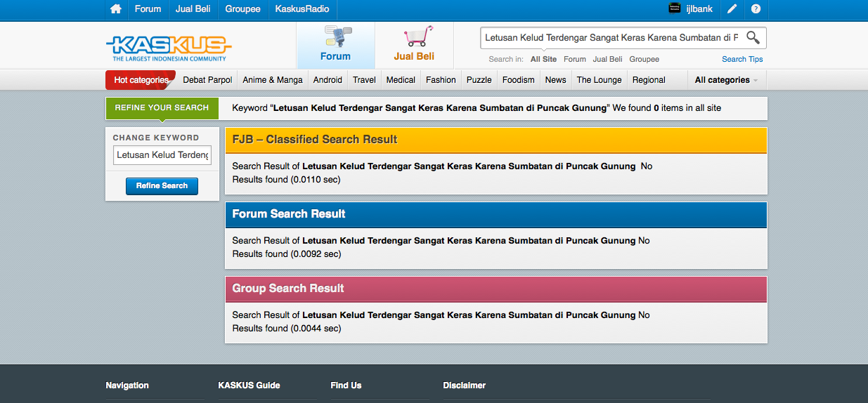Image resolution: width=868 pixels, height=403 pixels.
Task: Open Jual Beli in the top bar
Action: coord(193,9)
